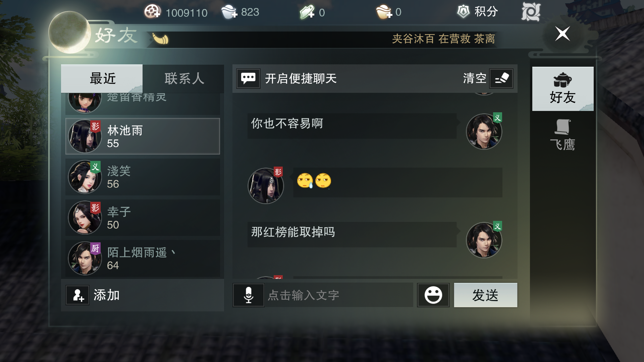Switch to the 联系人 tab
644x362 pixels.
[183, 79]
